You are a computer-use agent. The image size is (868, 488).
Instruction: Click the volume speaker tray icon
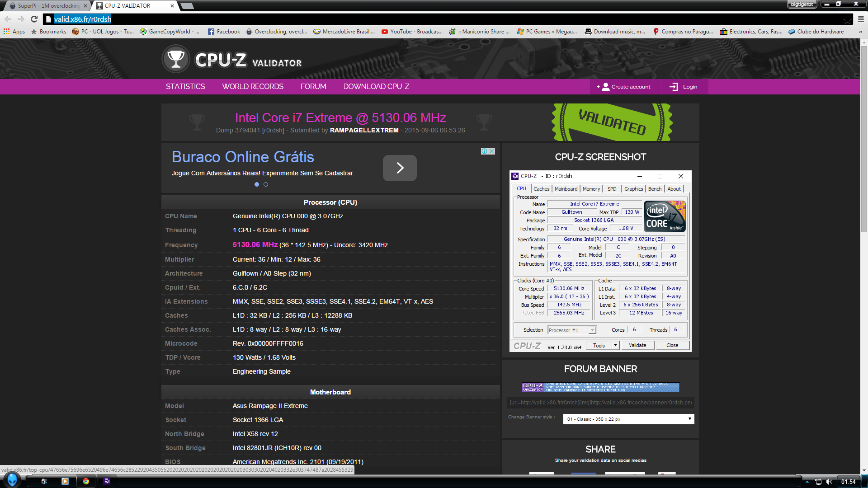[x=829, y=482]
